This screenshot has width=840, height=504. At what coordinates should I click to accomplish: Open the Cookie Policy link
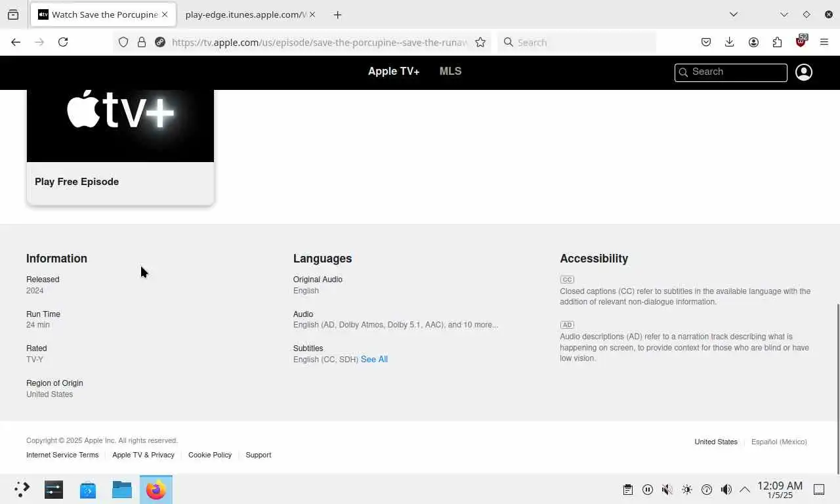click(x=210, y=455)
